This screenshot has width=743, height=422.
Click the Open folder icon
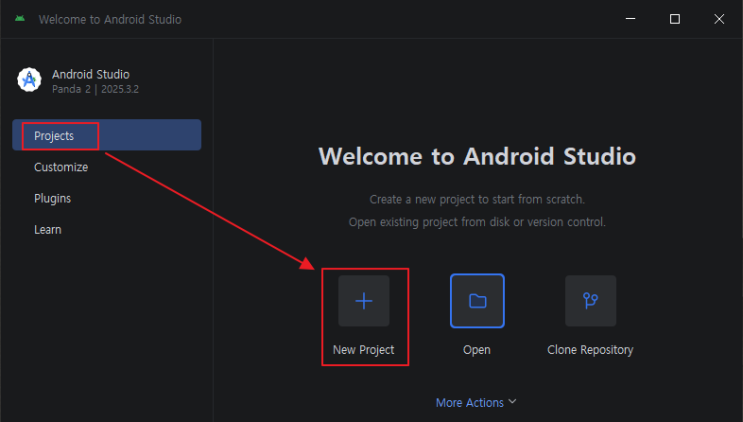coord(477,301)
